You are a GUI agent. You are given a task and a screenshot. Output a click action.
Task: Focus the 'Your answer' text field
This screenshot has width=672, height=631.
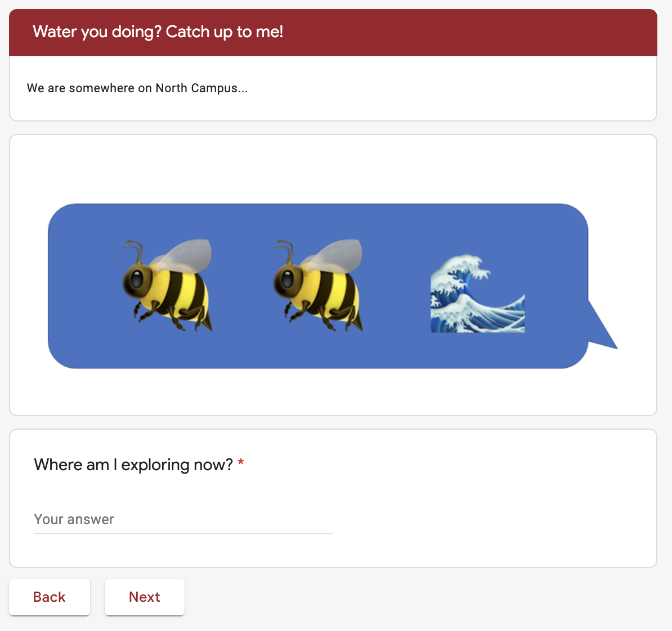183,520
